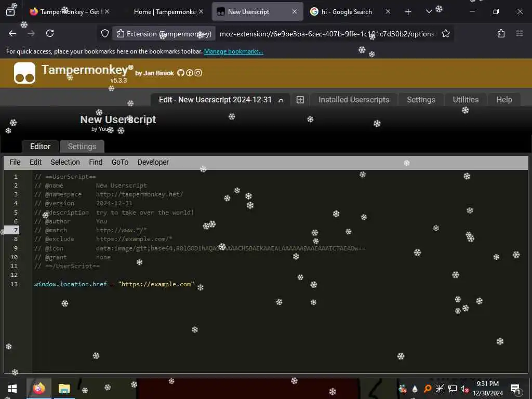Open the Find menu
Image resolution: width=532 pixels, height=399 pixels.
(96, 162)
